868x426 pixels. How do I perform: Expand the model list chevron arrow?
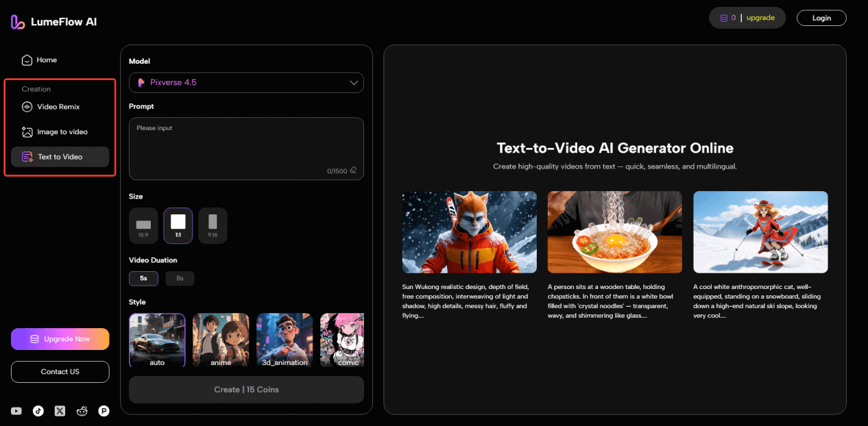[354, 83]
